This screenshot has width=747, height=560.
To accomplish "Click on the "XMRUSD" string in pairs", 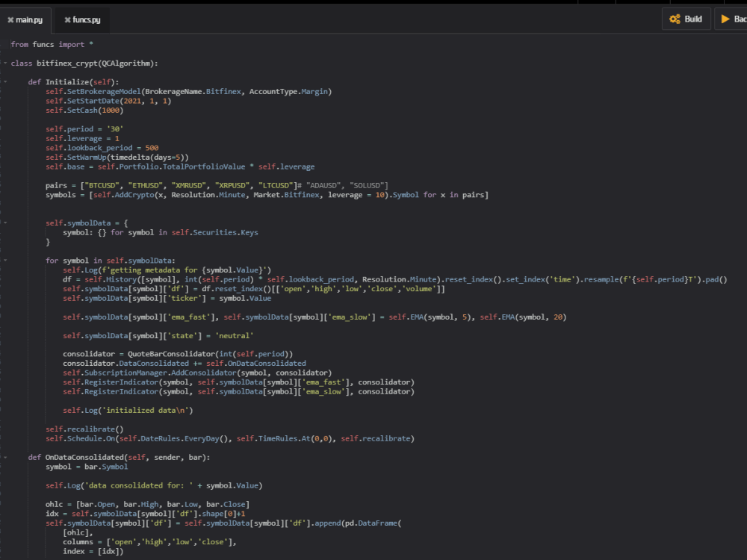I will (189, 186).
